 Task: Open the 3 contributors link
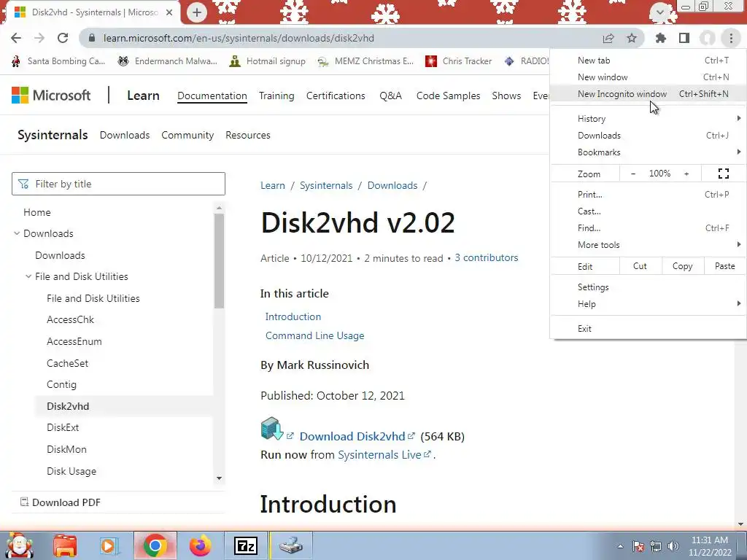point(486,257)
